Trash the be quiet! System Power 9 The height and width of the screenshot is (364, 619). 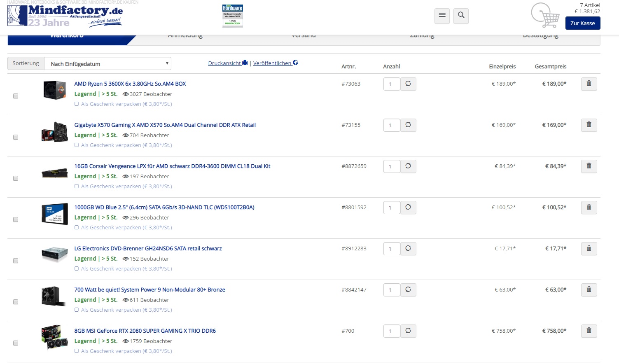point(589,290)
